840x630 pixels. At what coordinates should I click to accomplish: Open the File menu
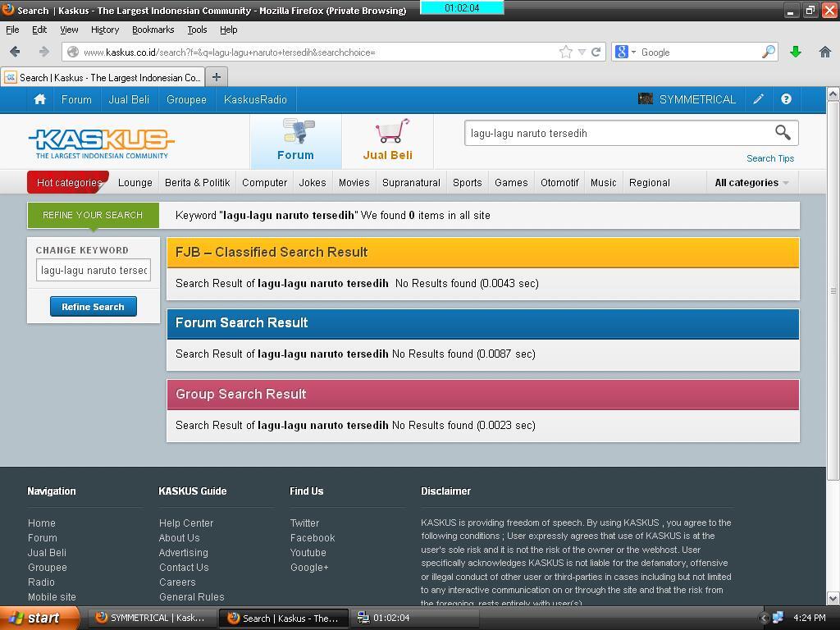pos(12,30)
